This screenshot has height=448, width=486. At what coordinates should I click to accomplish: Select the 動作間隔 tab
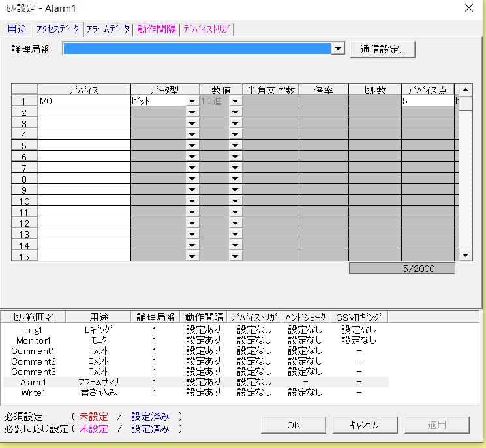pyautogui.click(x=157, y=29)
